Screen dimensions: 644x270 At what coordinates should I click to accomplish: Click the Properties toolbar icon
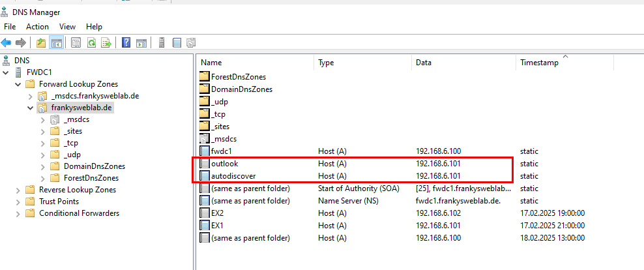(x=76, y=42)
